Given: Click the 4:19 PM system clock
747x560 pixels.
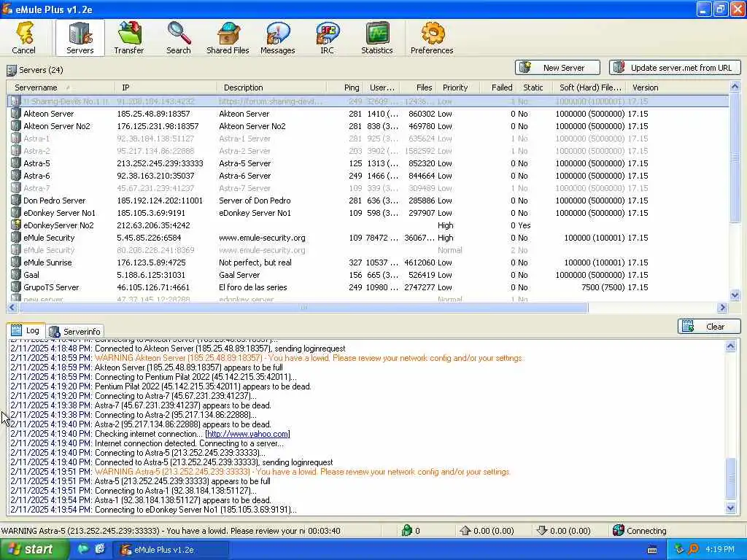Looking at the screenshot, I should (x=719, y=550).
